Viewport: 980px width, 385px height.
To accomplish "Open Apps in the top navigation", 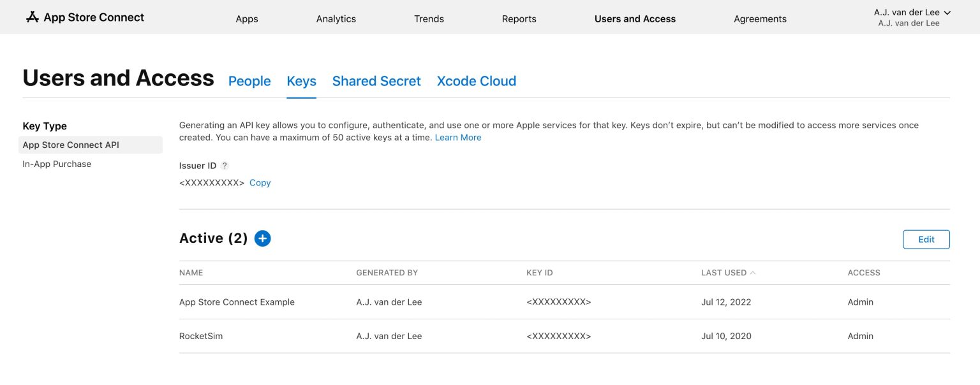I will click(247, 18).
